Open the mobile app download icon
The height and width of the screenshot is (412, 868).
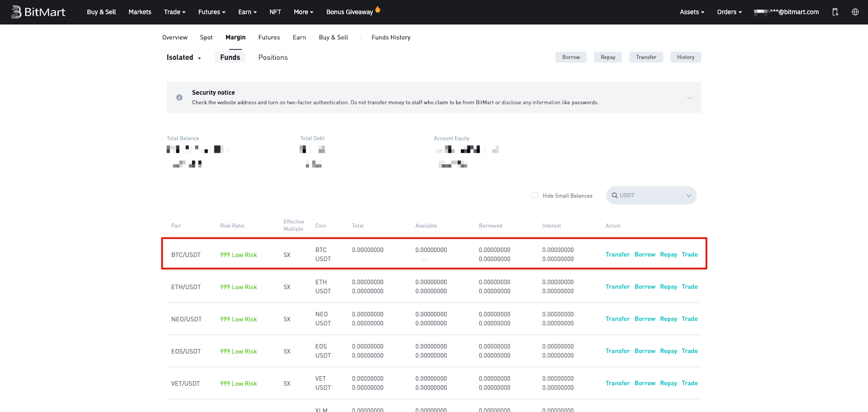point(835,12)
